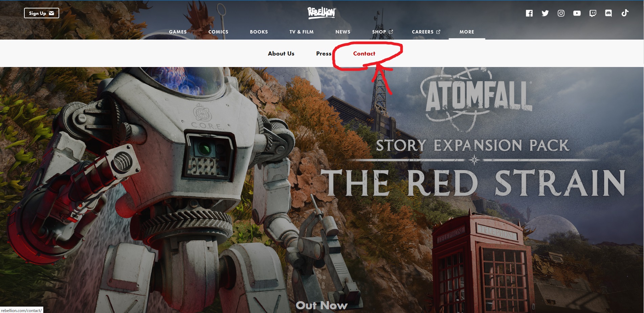Viewport: 644px width, 313px height.
Task: Open the TV & Film menu
Action: 302,32
